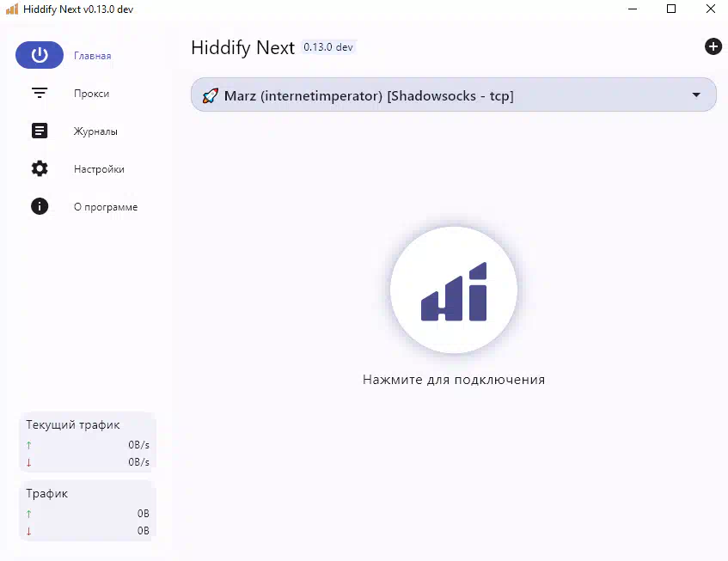Open the Журналы section label
This screenshot has width=728, height=561.
[x=95, y=131]
